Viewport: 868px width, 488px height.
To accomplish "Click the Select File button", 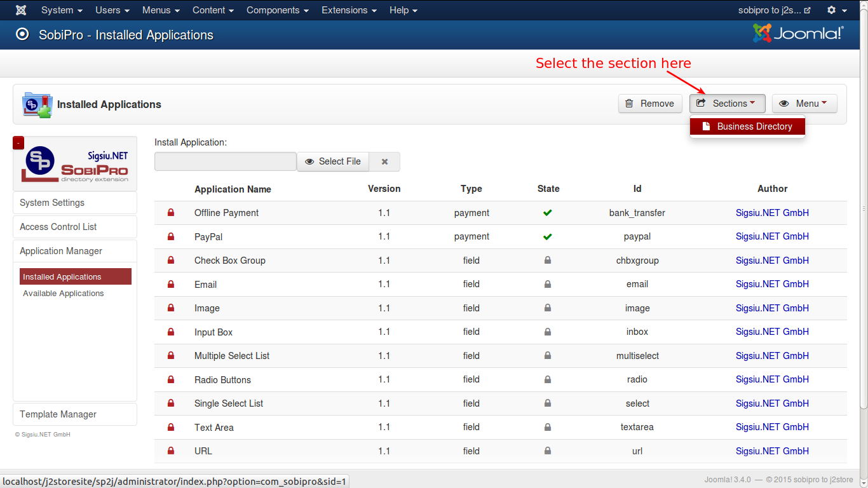I will [x=333, y=161].
